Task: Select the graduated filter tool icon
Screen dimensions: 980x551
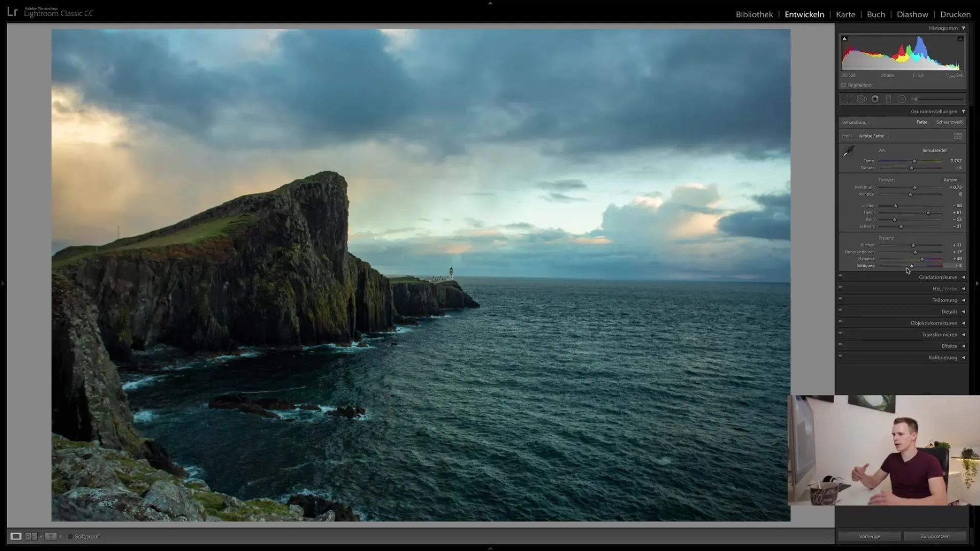Action: (x=888, y=99)
